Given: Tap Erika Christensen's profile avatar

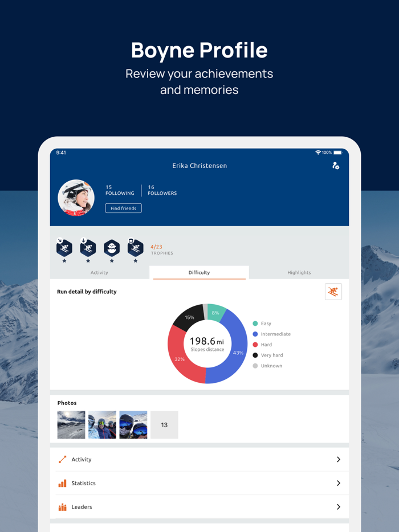Looking at the screenshot, I should (x=76, y=198).
